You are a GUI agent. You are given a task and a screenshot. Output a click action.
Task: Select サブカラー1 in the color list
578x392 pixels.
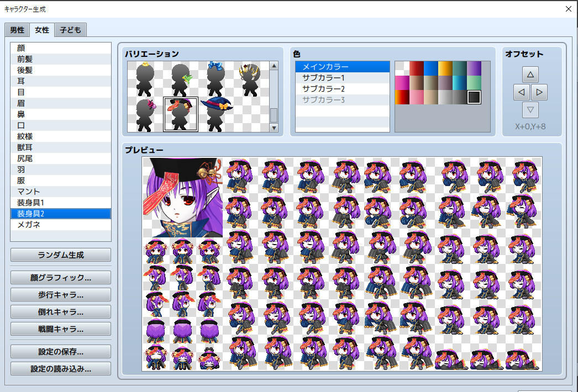pyautogui.click(x=342, y=78)
